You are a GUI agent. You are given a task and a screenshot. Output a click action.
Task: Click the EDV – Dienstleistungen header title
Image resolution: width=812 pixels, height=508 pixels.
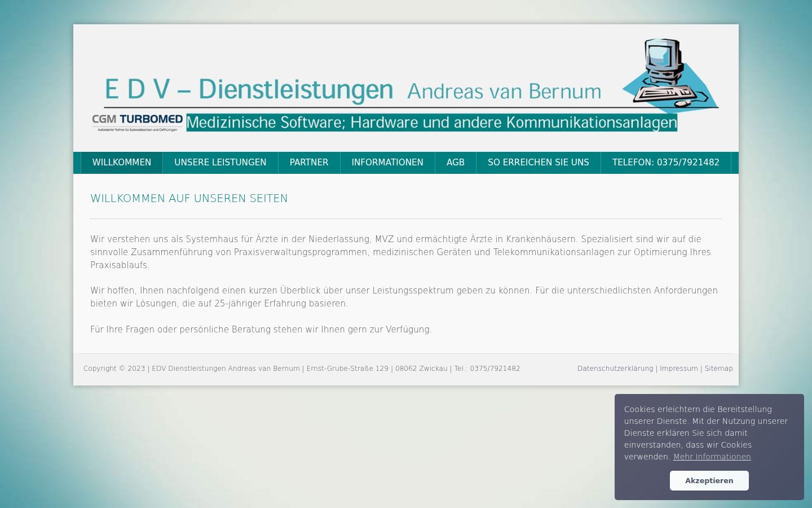(x=249, y=90)
